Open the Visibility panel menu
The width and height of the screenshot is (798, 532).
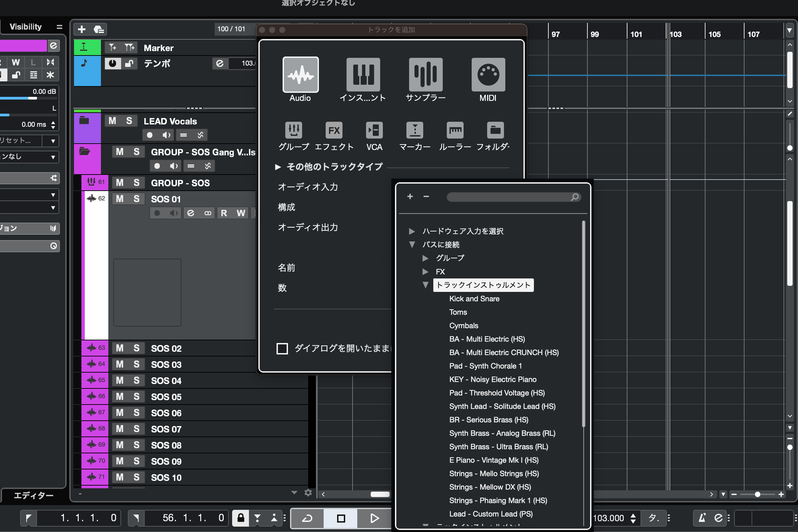(x=60, y=27)
